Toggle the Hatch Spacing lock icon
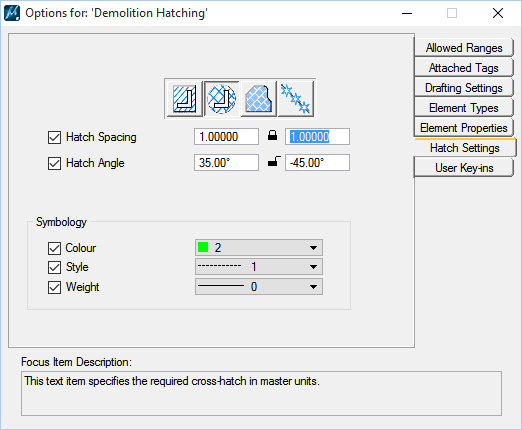 click(x=272, y=135)
